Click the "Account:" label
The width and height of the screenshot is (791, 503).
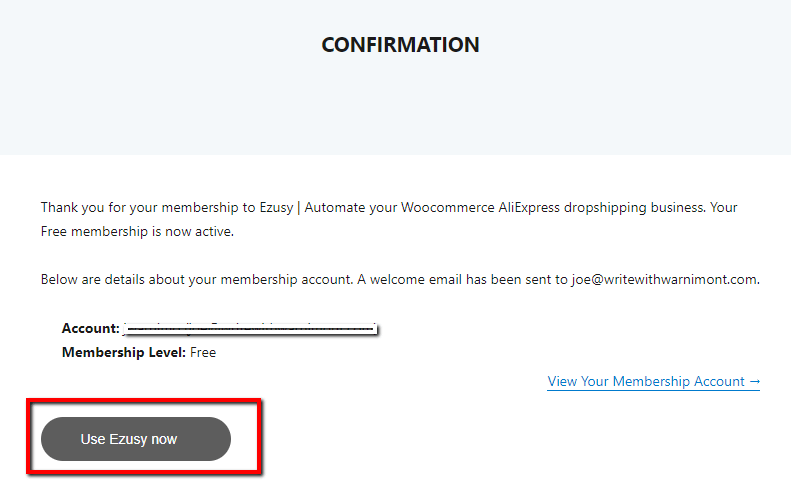[x=90, y=328]
